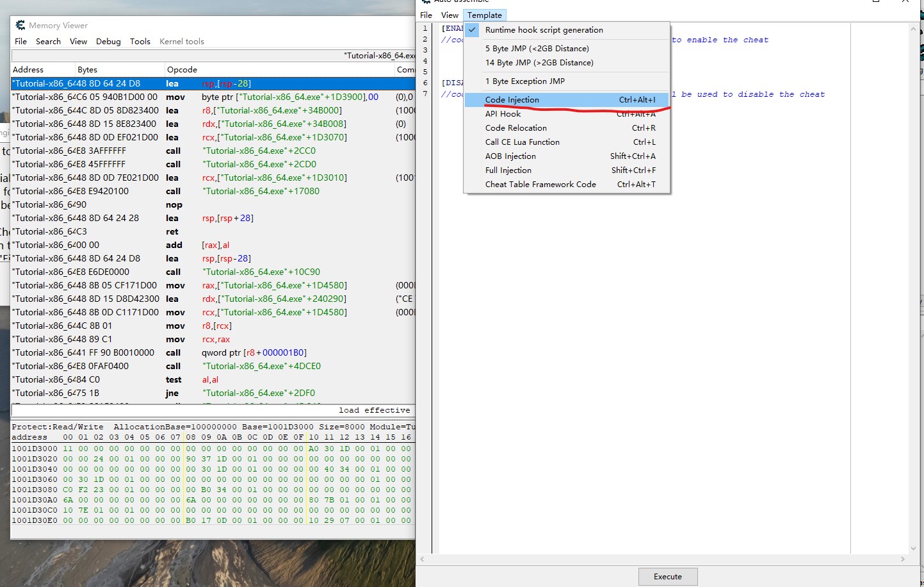Select the call +4DCE0 instruction row
Image resolution: width=924 pixels, height=587 pixels.
pyautogui.click(x=213, y=367)
